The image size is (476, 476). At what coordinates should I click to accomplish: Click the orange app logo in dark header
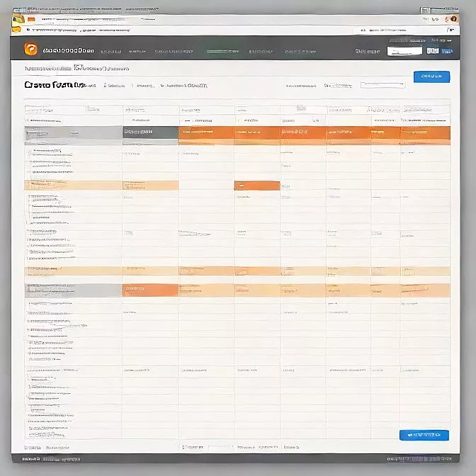30,49
